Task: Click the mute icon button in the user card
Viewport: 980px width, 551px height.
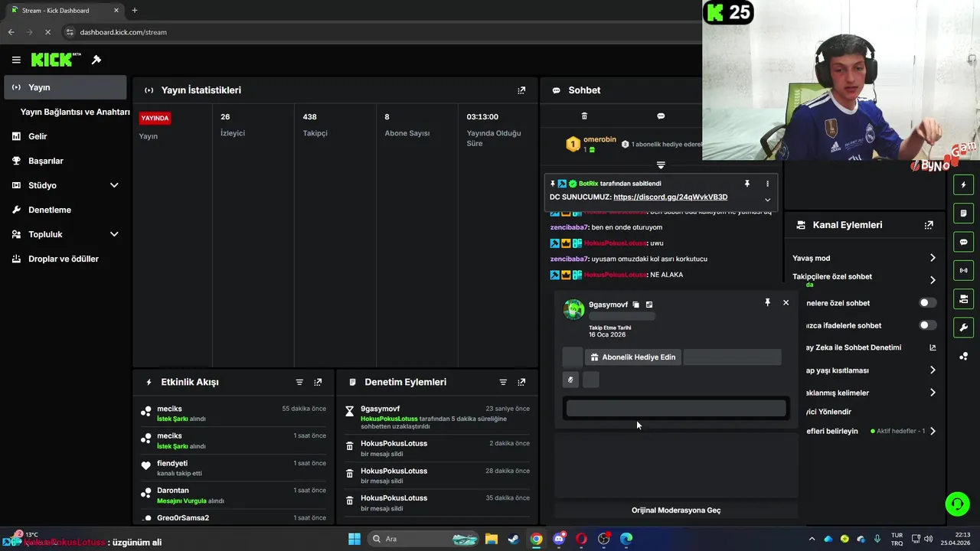Action: click(570, 380)
